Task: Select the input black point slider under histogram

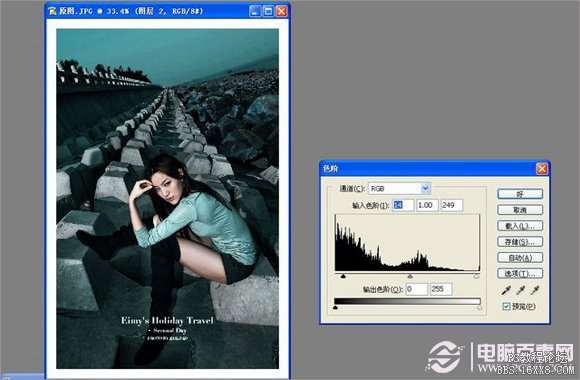Action: pyautogui.click(x=343, y=276)
